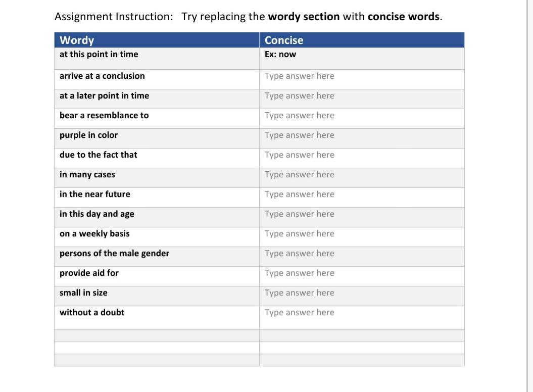The height and width of the screenshot is (392, 533).
Task: Click the 'purple in color' text
Action: [88, 135]
